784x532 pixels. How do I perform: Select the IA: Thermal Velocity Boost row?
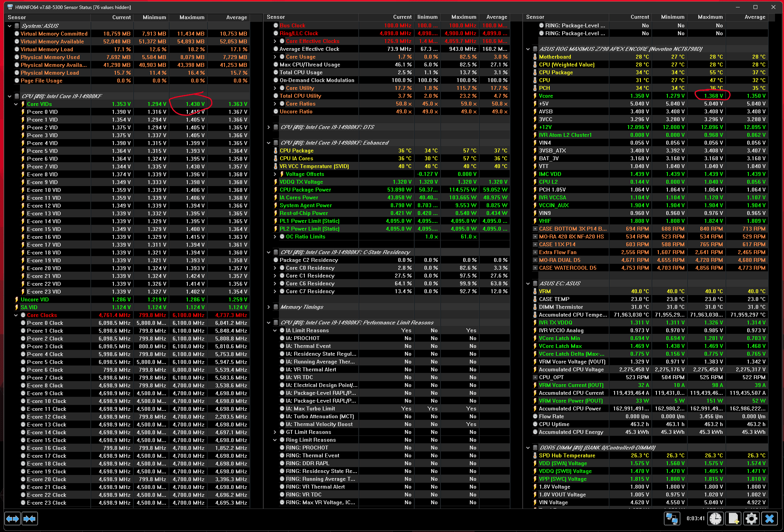coord(387,424)
